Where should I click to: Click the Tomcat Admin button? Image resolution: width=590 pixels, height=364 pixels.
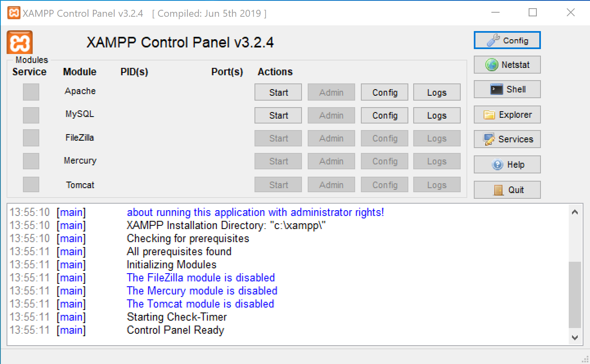pyautogui.click(x=331, y=184)
